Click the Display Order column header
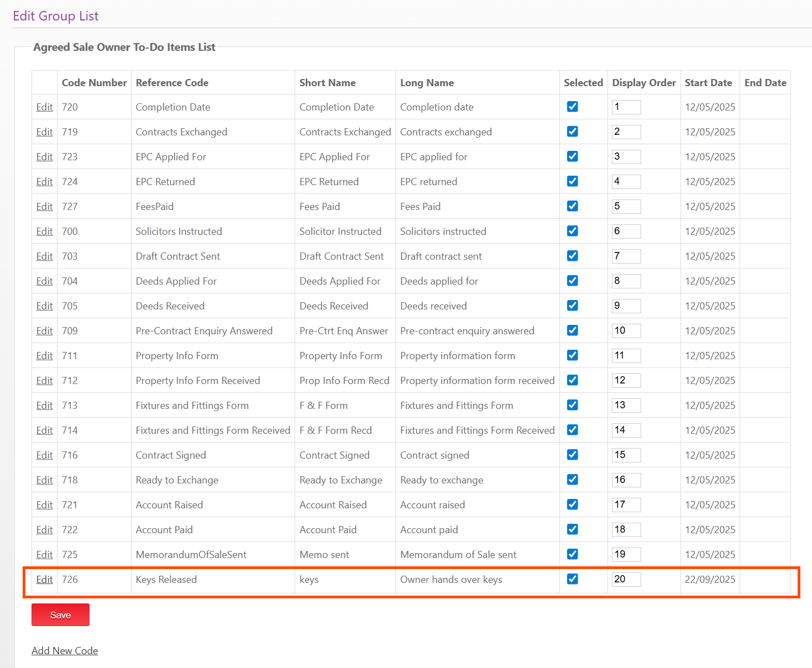The height and width of the screenshot is (668, 812). (x=644, y=83)
